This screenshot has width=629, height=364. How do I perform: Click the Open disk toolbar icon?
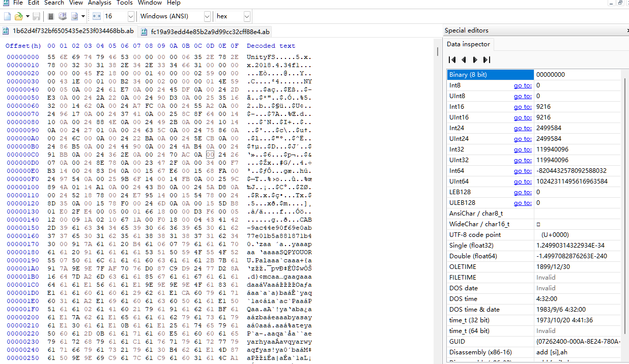click(x=62, y=16)
